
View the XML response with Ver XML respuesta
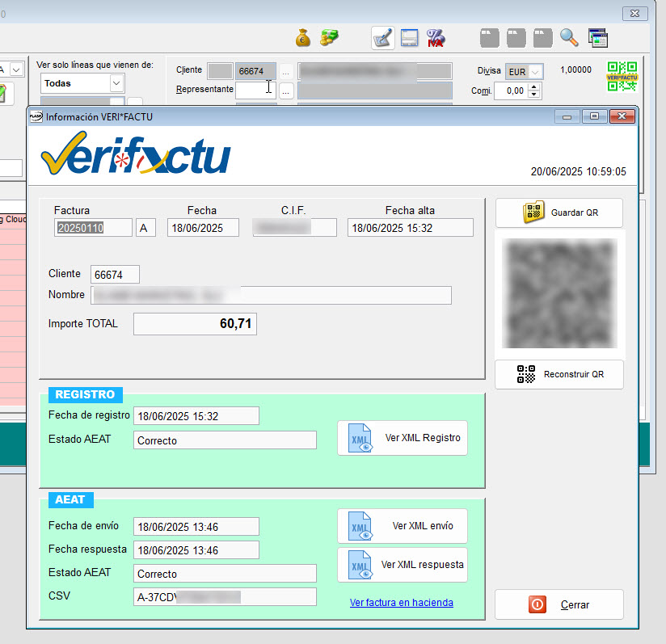(x=403, y=565)
